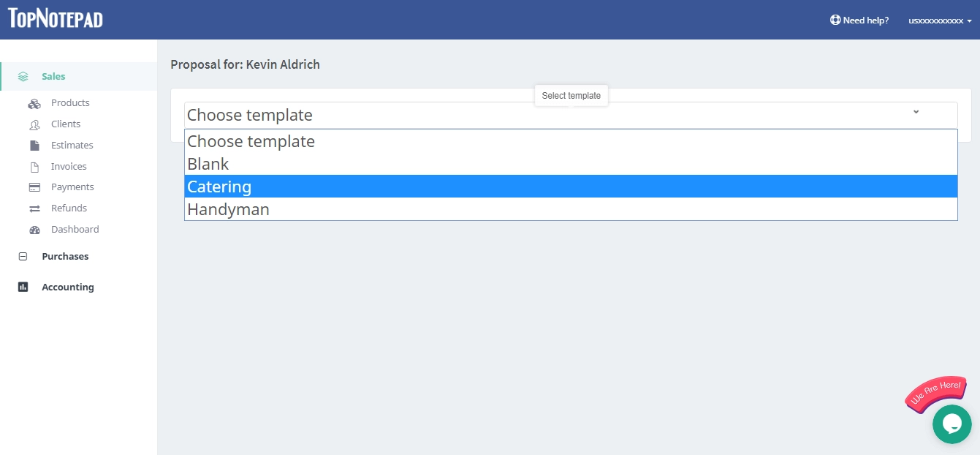Open the Purchases menu section
Image resolution: width=980 pixels, height=455 pixels.
click(x=65, y=256)
